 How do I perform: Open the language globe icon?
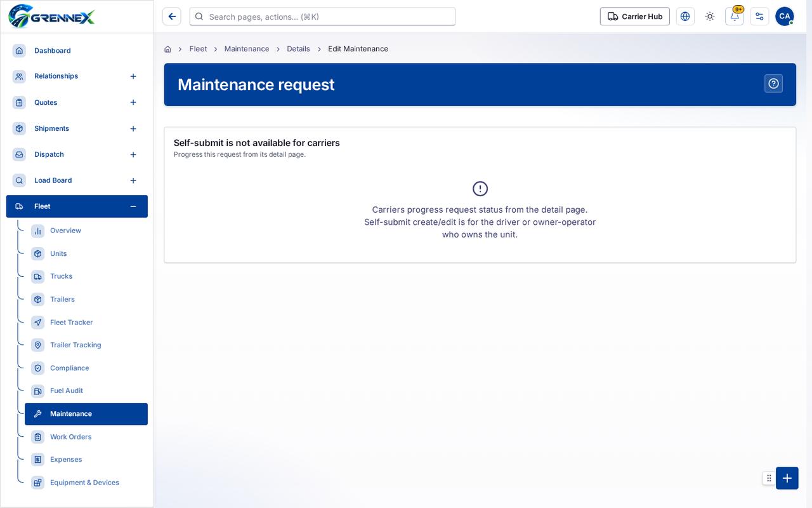click(x=685, y=17)
